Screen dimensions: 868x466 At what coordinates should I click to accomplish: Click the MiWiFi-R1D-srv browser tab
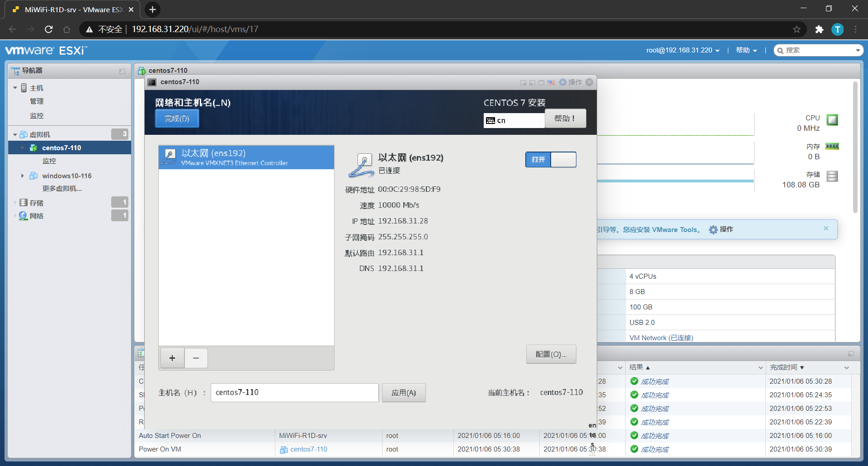coord(72,10)
